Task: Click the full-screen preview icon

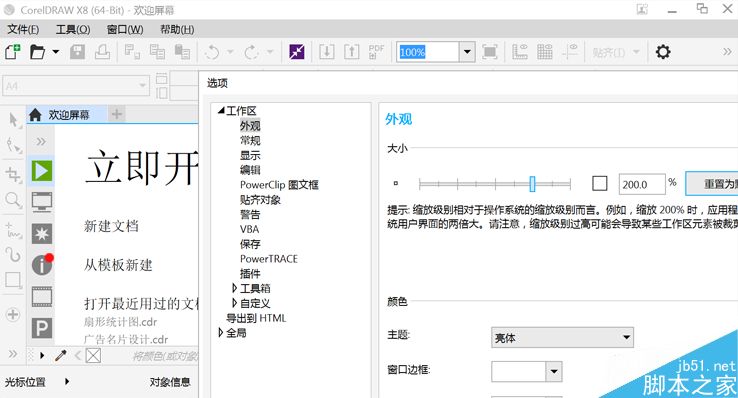Action: pos(490,52)
